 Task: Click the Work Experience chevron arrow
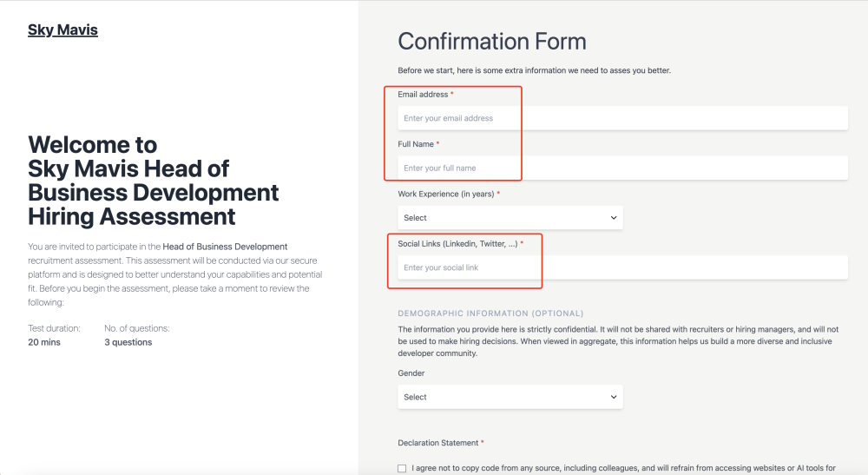(x=614, y=218)
